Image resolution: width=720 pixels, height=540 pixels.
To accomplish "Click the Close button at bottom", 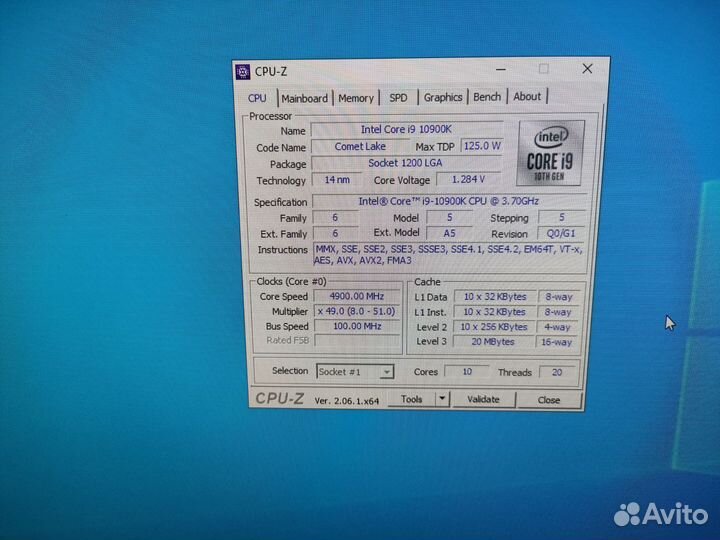I will coord(549,399).
